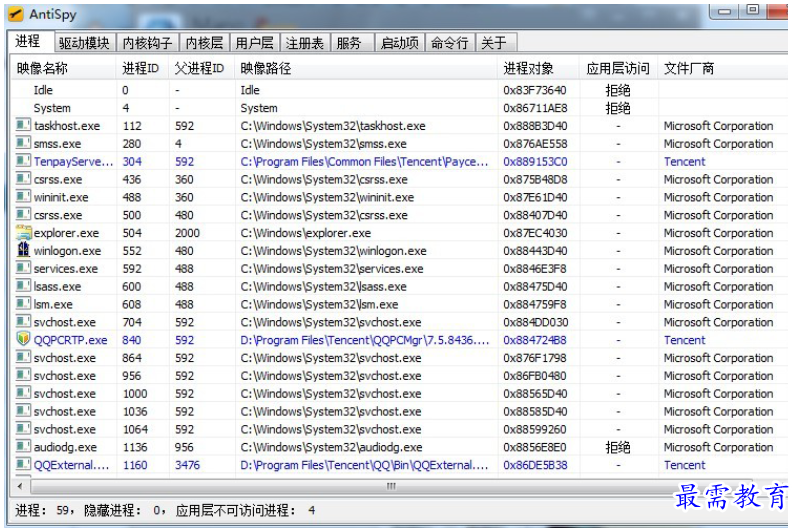Viewport: 797px width, 528px height.
Task: Sort by 映像路径 column header
Action: pyautogui.click(x=366, y=68)
